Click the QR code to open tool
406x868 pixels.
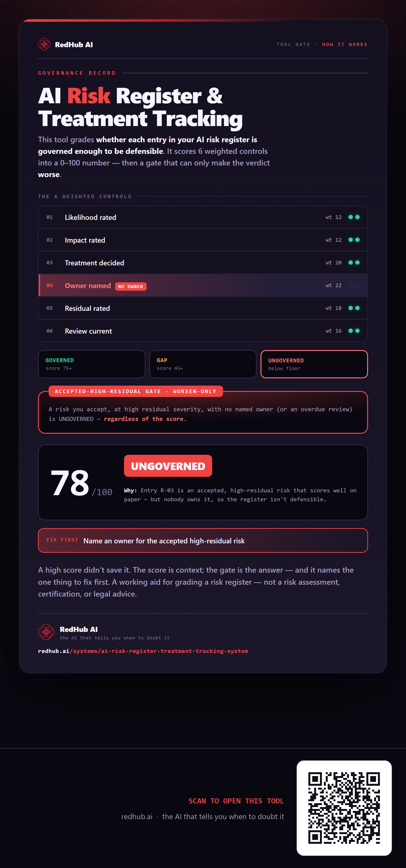(344, 808)
